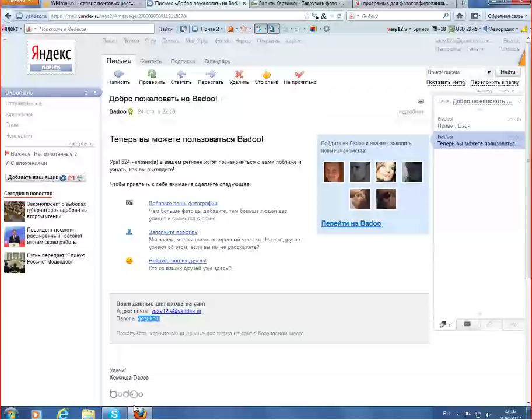Open the Поставить метку dropdown
The image size is (532, 420).
[446, 82]
